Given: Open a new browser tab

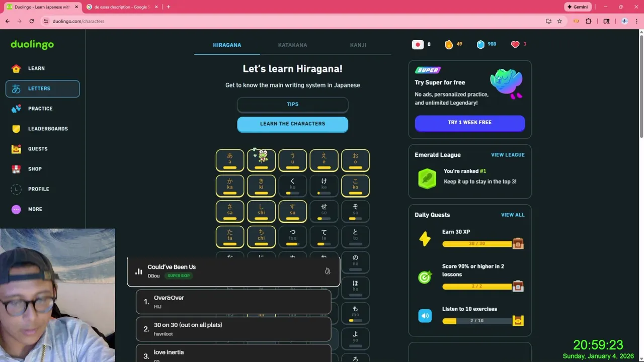Looking at the screenshot, I should click(168, 7).
